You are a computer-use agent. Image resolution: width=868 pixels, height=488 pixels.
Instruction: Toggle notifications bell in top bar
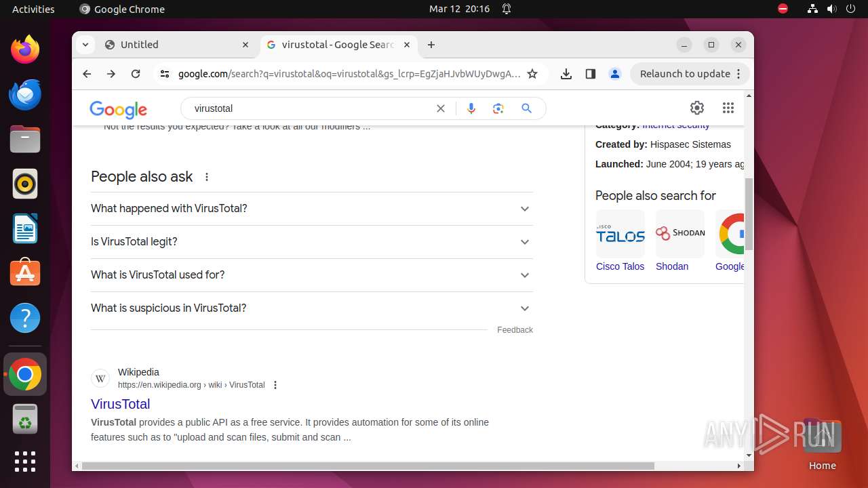507,9
